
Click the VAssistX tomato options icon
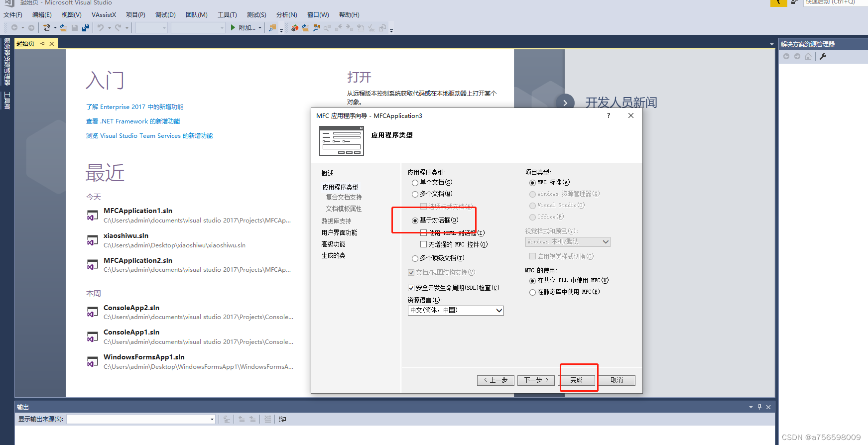[x=295, y=28]
